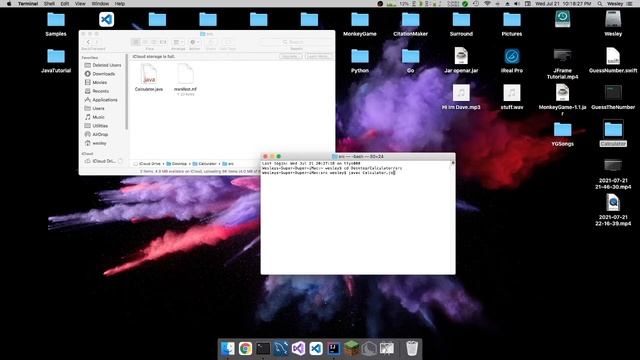Select Wesley hard drive icon on desktop

(x=613, y=24)
